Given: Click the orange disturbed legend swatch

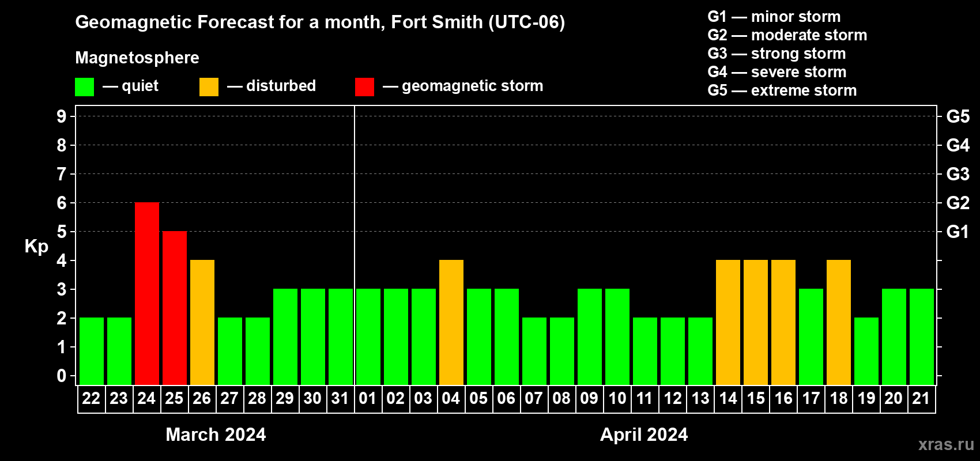Looking at the screenshot, I should [209, 87].
